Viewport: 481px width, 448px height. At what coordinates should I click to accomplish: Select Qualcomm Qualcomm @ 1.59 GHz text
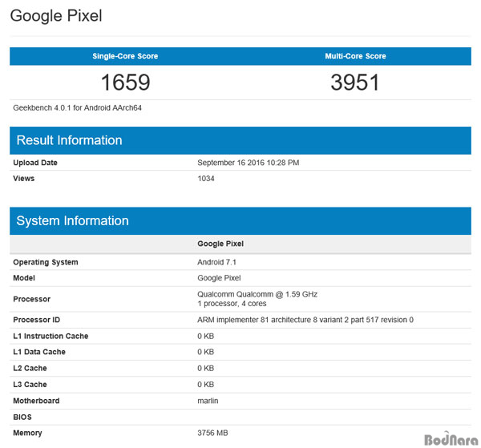coord(257,294)
